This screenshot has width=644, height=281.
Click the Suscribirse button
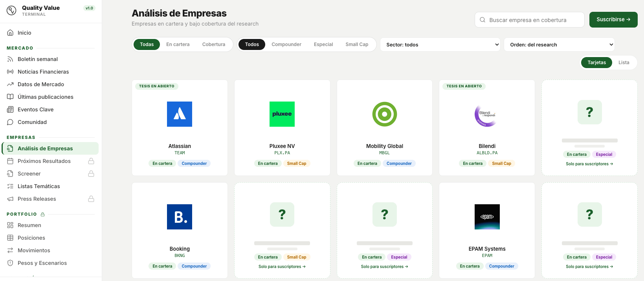(x=613, y=20)
